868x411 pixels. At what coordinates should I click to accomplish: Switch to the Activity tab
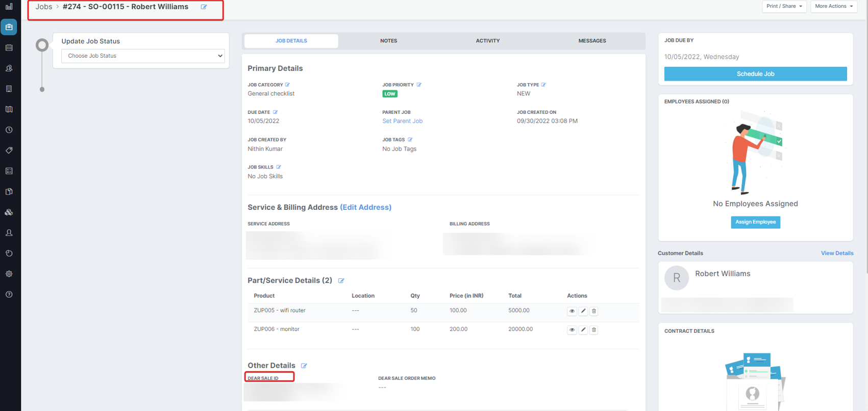click(x=488, y=41)
